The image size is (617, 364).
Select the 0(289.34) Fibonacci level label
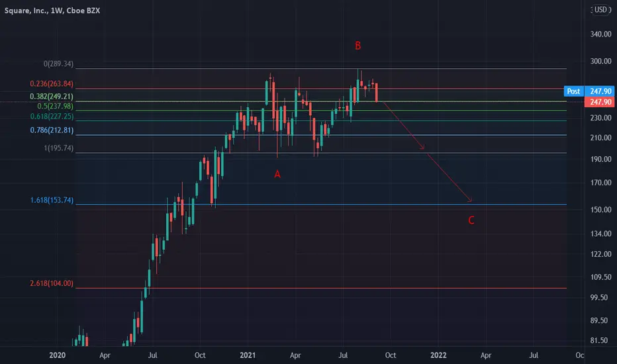[58, 64]
